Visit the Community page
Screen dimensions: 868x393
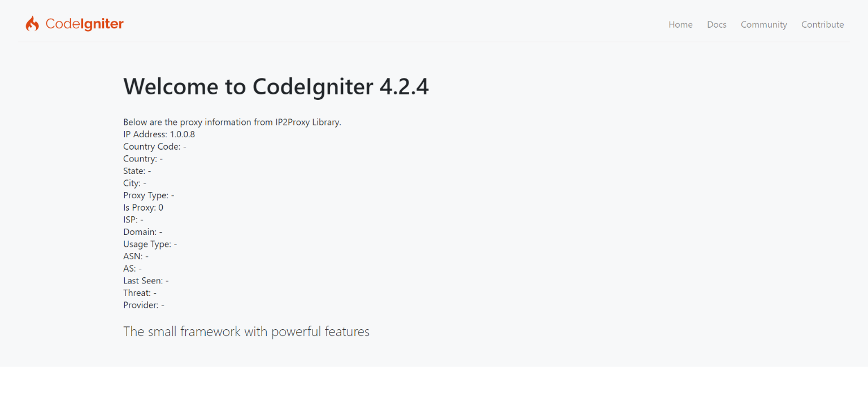(763, 24)
